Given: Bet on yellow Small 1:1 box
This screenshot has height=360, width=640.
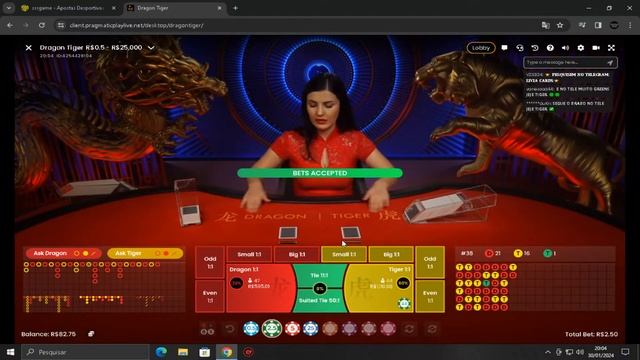Looking at the screenshot, I should [344, 254].
